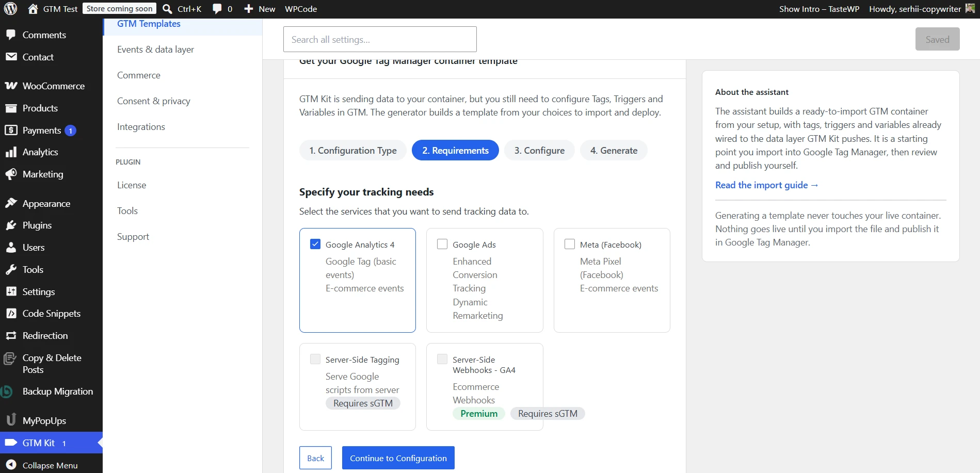Check the Server-Side Tagging checkbox
This screenshot has height=473, width=980.
(x=315, y=359)
